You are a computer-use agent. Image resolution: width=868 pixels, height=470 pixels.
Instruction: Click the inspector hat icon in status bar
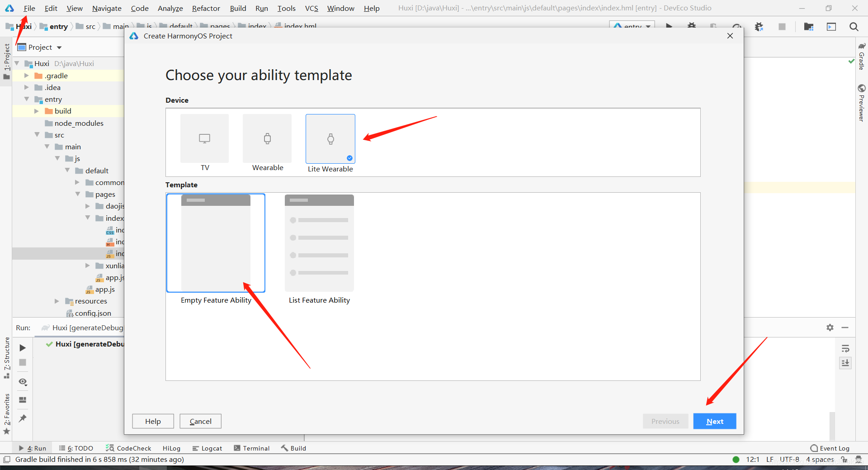[859, 460]
